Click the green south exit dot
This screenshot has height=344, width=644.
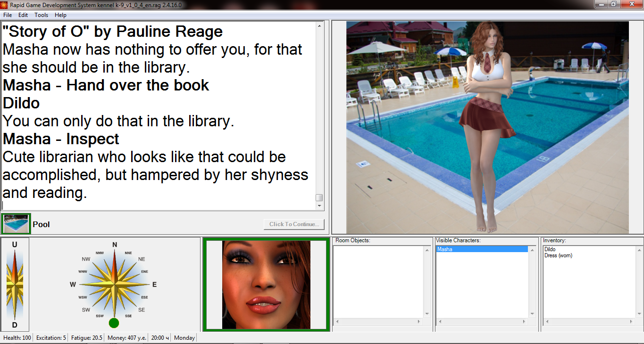[114, 323]
